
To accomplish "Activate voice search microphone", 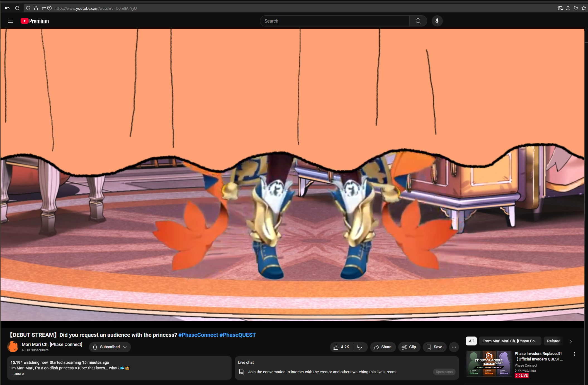I will [437, 21].
